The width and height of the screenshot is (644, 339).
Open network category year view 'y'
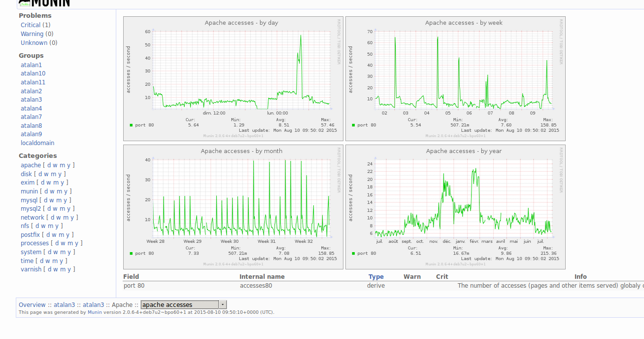[72, 218]
